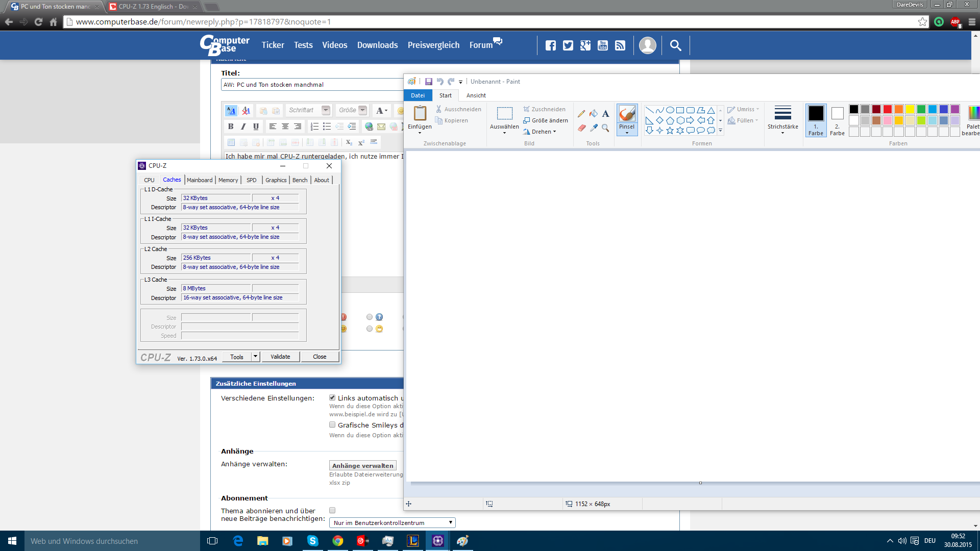This screenshot has height=551, width=980.
Task: Click the Validate button in CPU-Z
Action: [280, 357]
